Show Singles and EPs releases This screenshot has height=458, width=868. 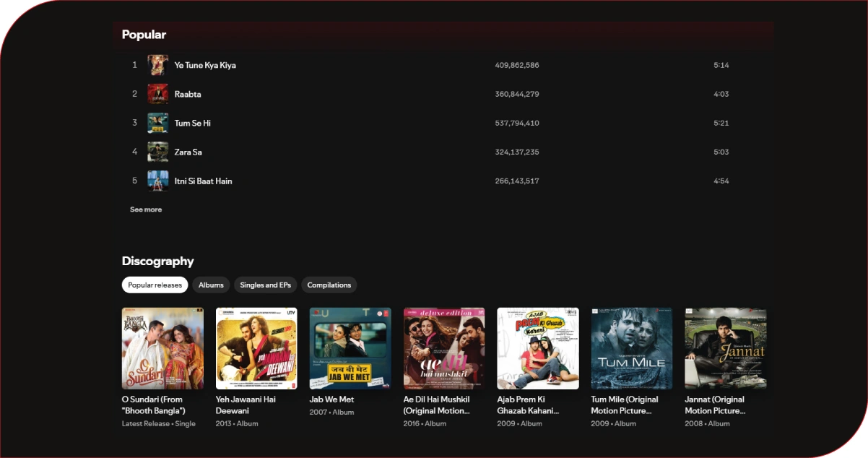coord(265,285)
